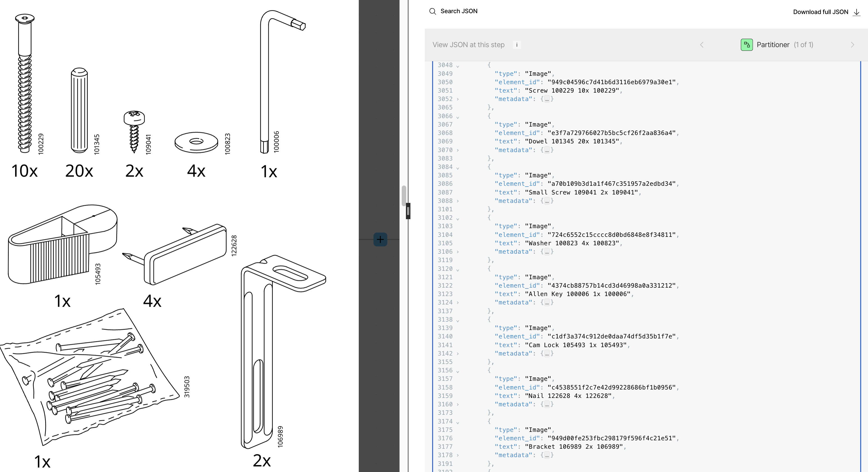The height and width of the screenshot is (472, 868).
Task: Click the left panel vertical scrollbar
Action: click(404, 195)
